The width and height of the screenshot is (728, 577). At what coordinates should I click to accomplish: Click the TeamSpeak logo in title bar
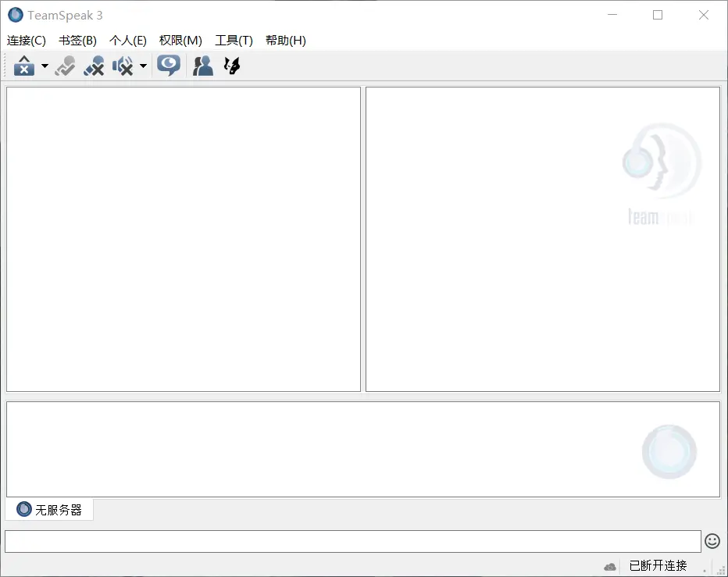(x=15, y=15)
